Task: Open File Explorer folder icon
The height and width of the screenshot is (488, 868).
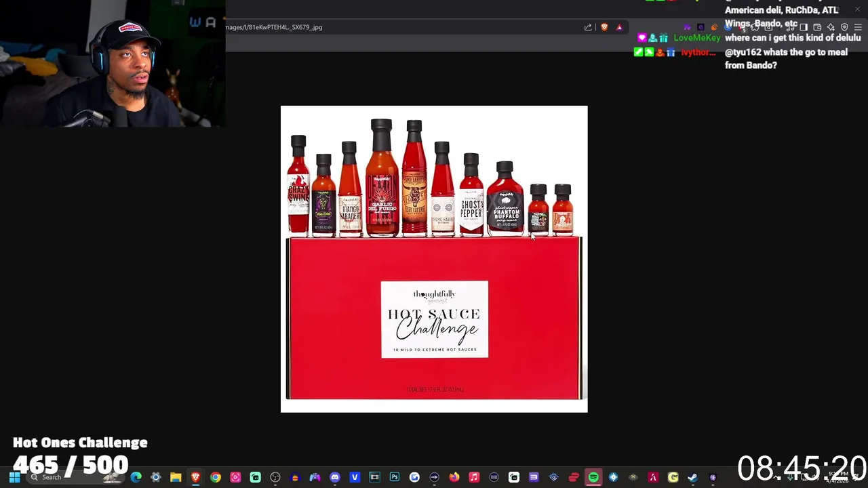Action: click(176, 477)
